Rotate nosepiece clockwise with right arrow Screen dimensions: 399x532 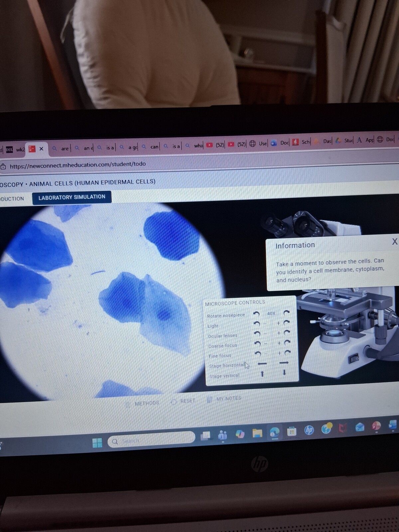(x=286, y=313)
